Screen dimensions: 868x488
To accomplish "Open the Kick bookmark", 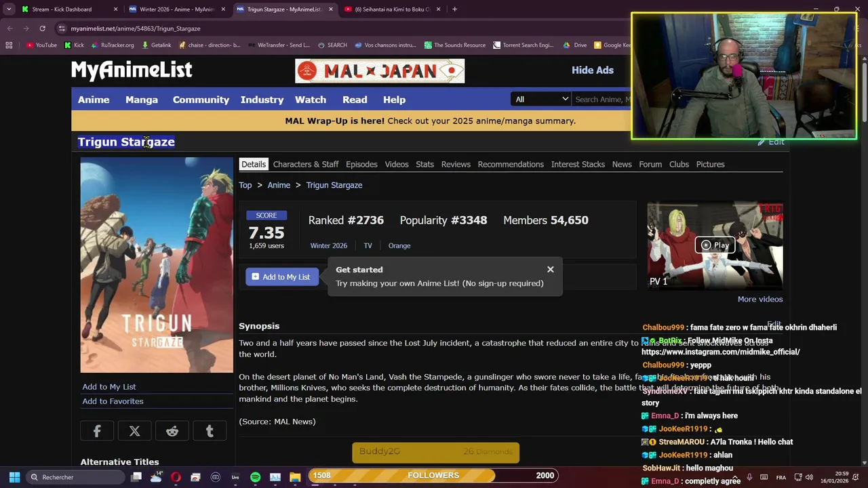I will click(74, 45).
